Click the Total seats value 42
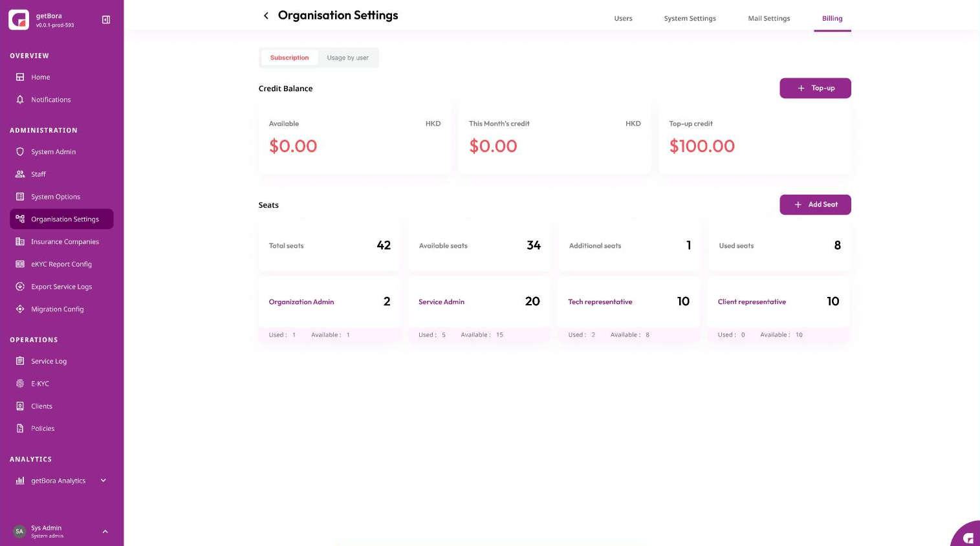 (x=384, y=245)
